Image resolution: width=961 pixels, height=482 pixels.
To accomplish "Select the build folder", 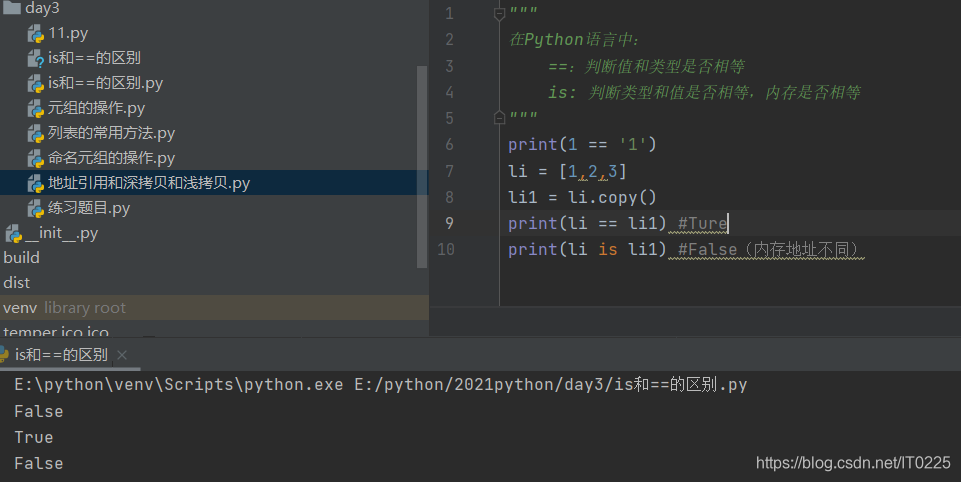I will pos(21,258).
